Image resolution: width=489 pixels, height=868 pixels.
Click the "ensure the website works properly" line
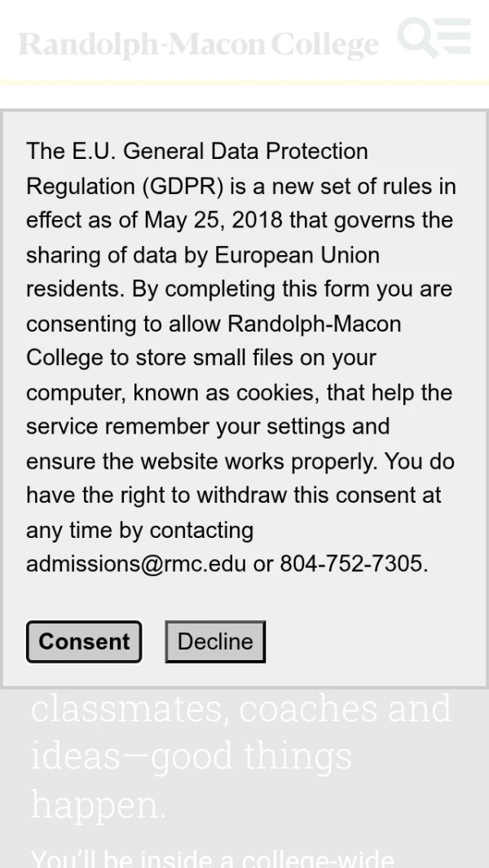pyautogui.click(x=201, y=461)
